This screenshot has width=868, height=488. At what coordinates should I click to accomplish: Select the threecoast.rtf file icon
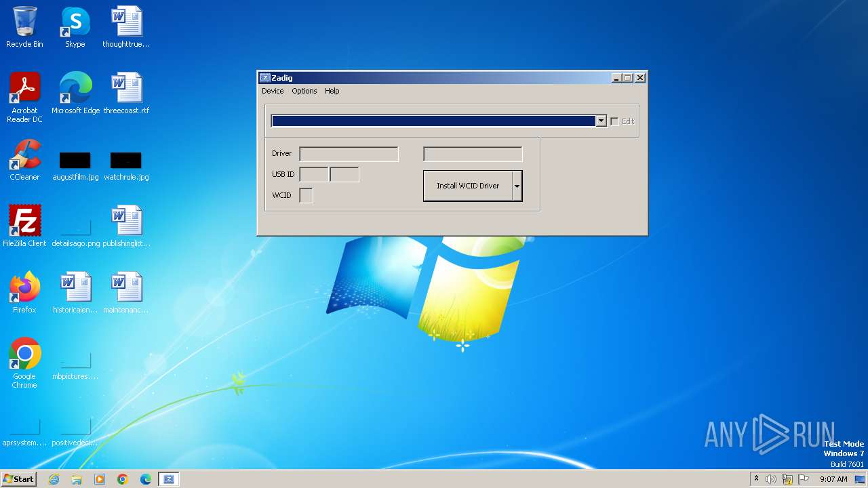click(126, 94)
